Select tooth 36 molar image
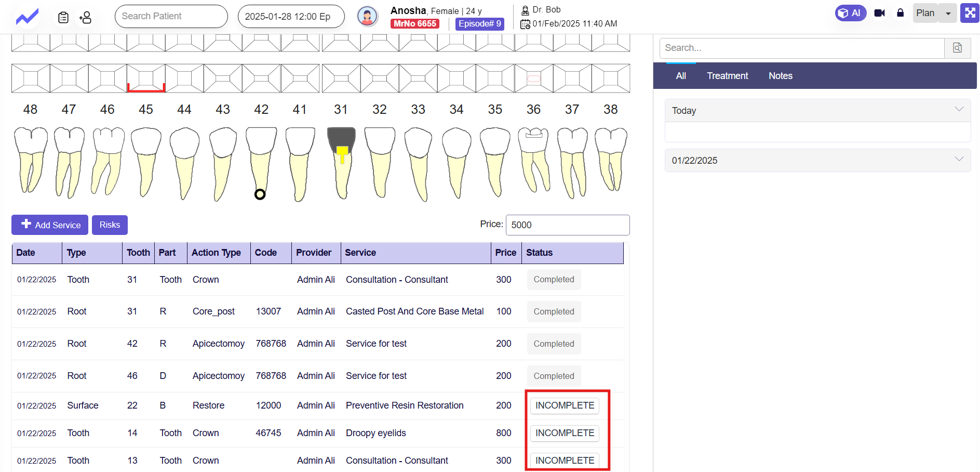Screen dimensions: 980x472 point(534,160)
